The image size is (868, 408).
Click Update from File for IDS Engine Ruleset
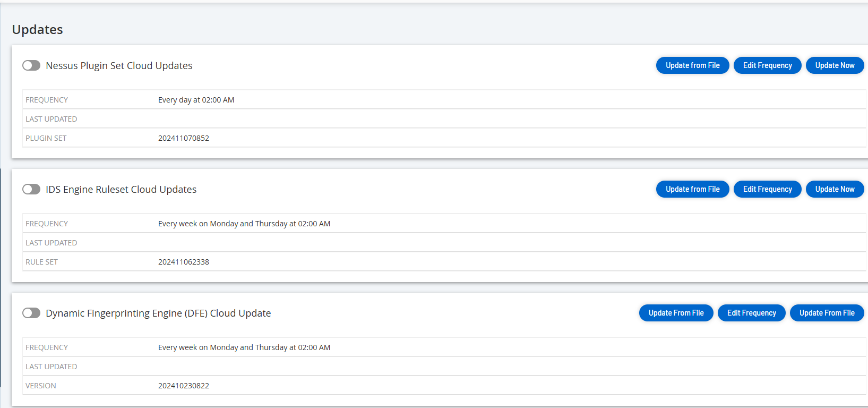[692, 189]
